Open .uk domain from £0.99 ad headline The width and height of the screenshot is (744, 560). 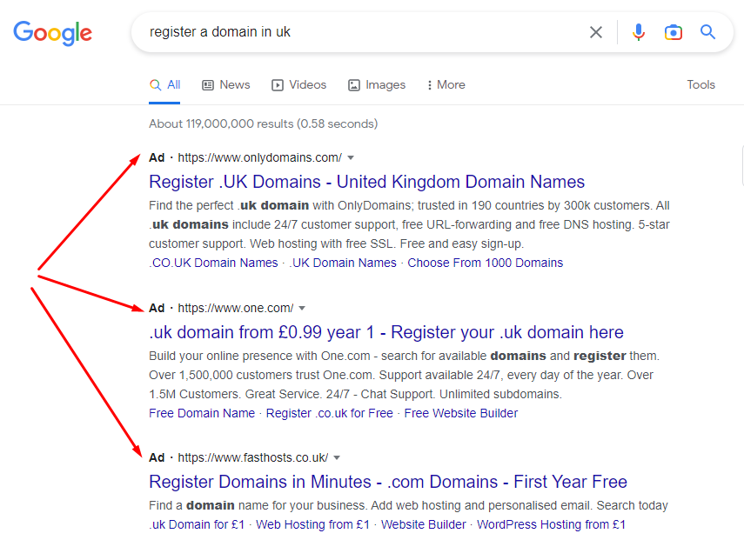click(386, 332)
